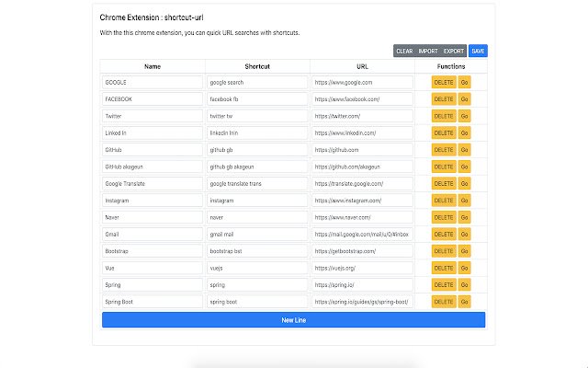Edit the 'vuejs' shortcut field
Image resolution: width=588 pixels, height=368 pixels.
[x=257, y=268]
